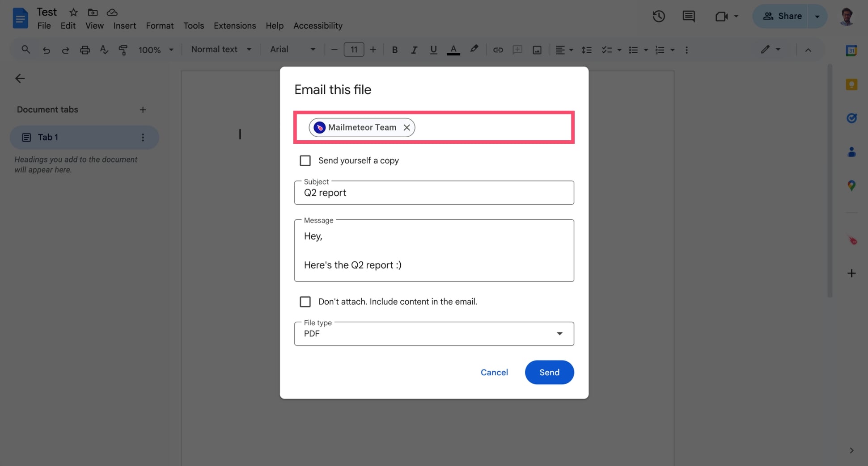
Task: Toggle bold formatting
Action: tap(394, 50)
